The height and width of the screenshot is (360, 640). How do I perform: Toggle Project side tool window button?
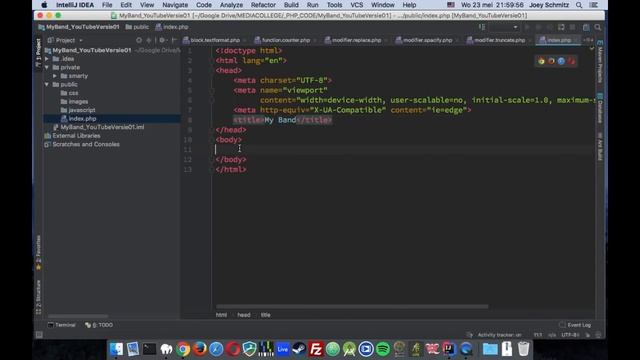click(x=38, y=52)
